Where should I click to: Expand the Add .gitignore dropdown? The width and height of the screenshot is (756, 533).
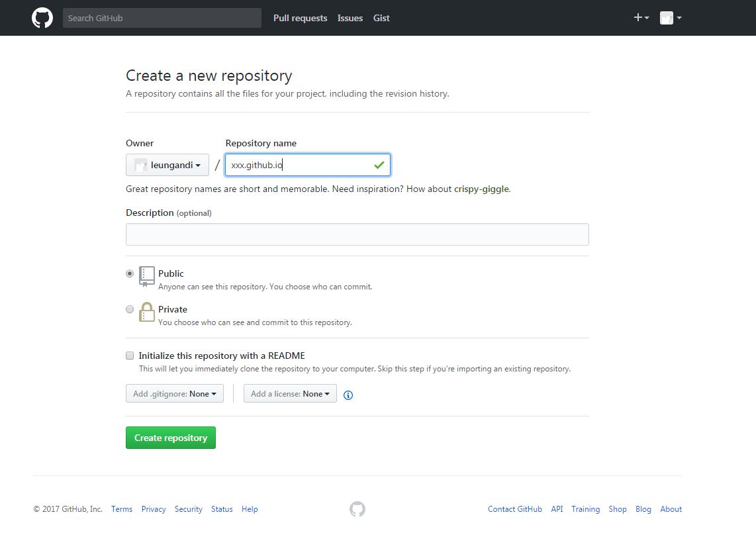[x=175, y=393]
